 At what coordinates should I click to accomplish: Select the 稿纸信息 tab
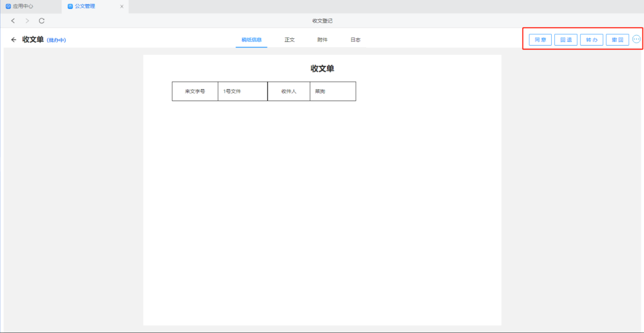(x=251, y=40)
